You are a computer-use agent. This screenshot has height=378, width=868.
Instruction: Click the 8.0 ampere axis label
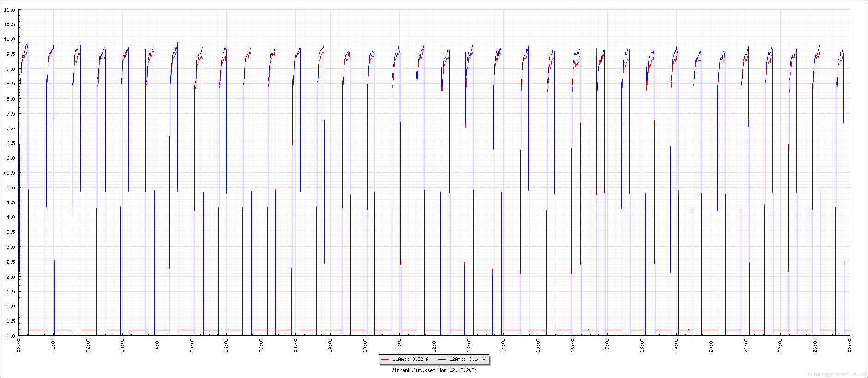11,99
